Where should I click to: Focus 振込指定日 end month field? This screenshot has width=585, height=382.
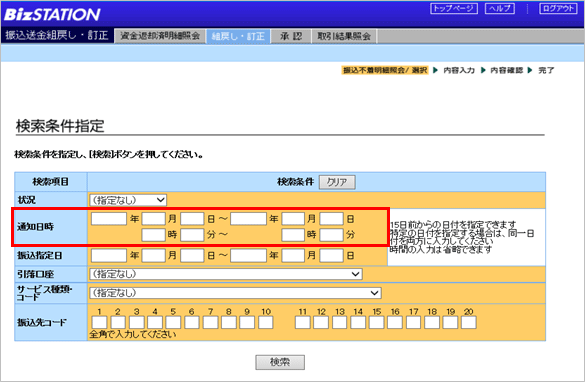point(293,256)
